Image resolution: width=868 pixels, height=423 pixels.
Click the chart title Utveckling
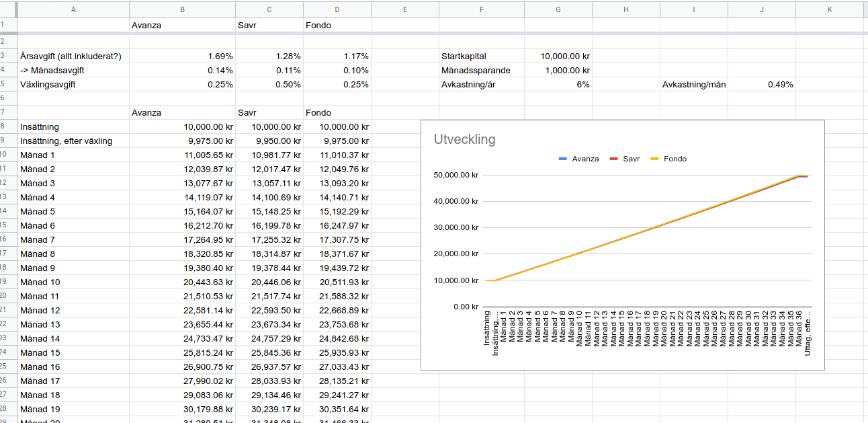point(464,140)
